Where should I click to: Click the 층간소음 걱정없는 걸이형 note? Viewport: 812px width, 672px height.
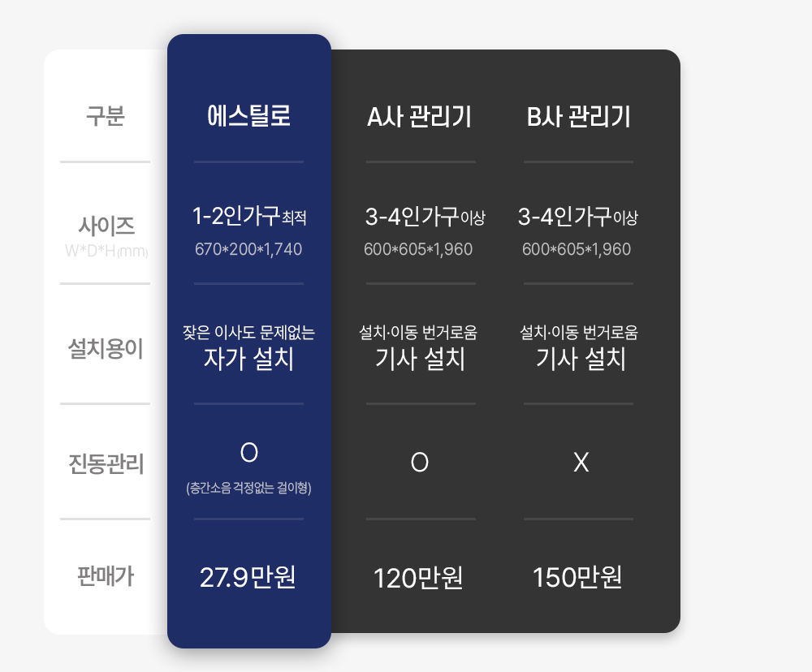click(x=248, y=489)
